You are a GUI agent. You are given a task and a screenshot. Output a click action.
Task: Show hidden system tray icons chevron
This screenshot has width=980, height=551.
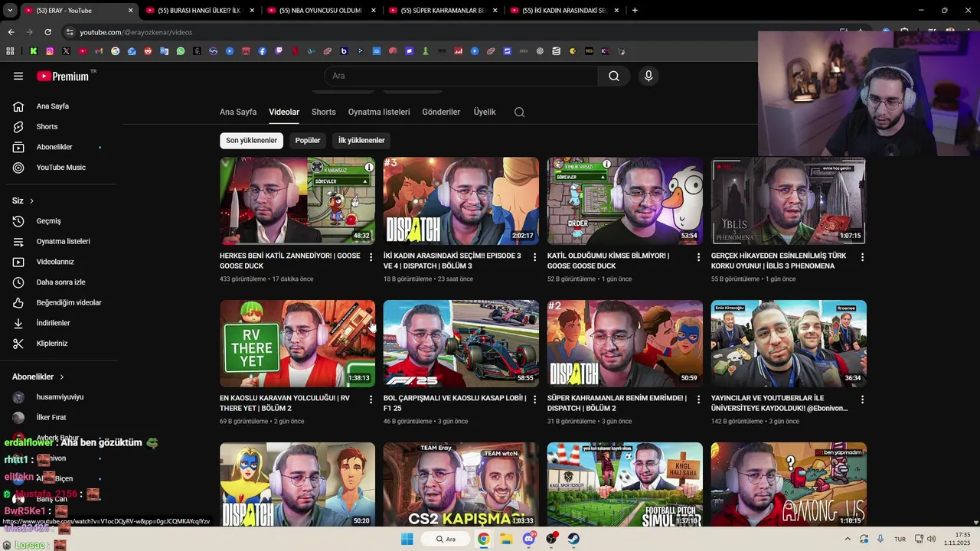[848, 539]
